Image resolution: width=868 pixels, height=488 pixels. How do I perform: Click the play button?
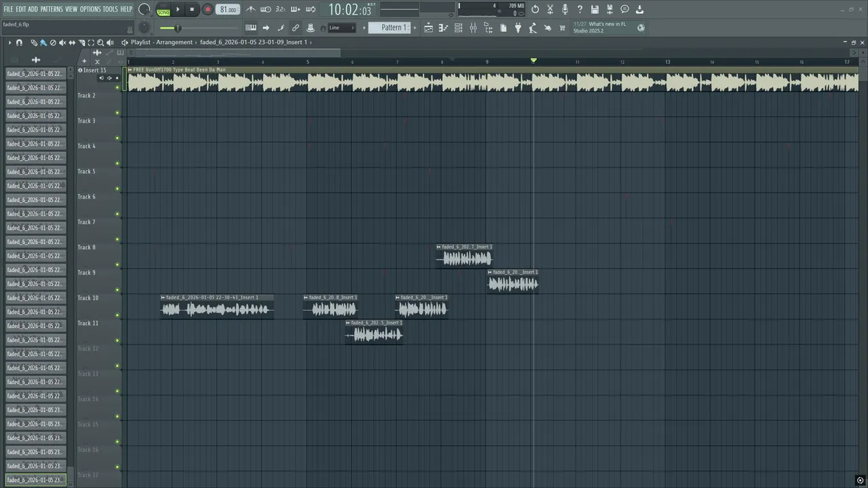[x=178, y=9]
